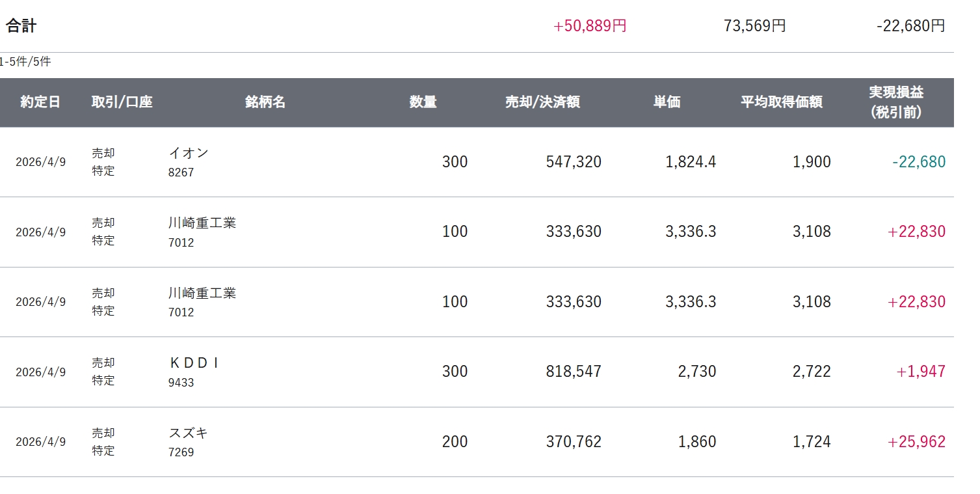Click the イオン stock name link

189,153
